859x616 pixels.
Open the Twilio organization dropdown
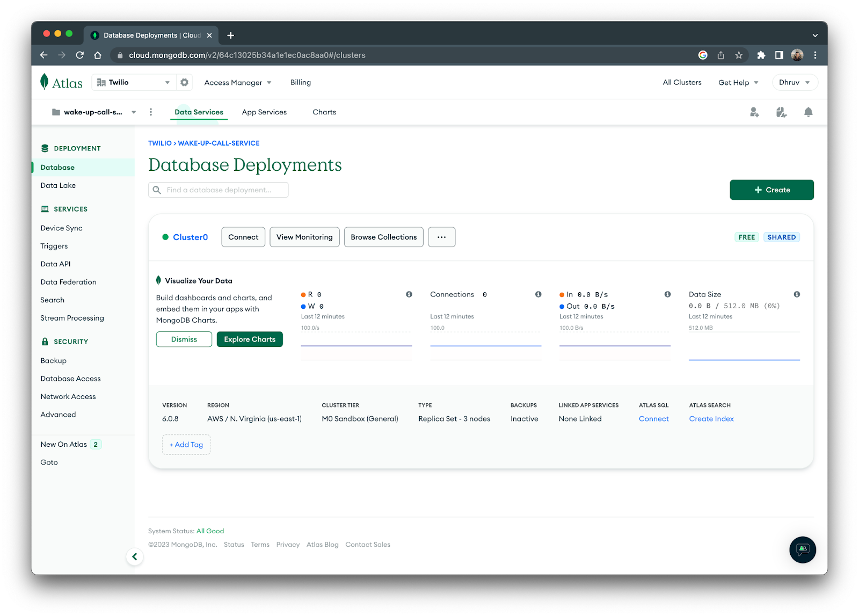[x=133, y=82]
